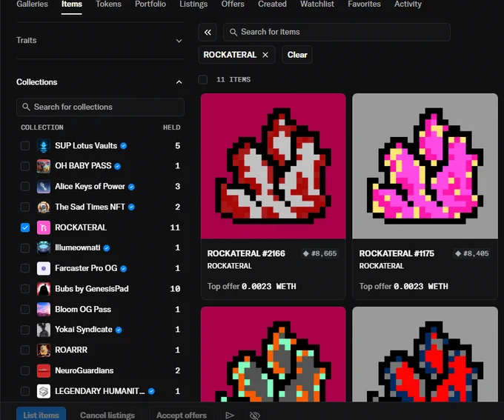Click the Yokai Syndicate collection icon
Image resolution: width=504 pixels, height=420 pixels.
pyautogui.click(x=44, y=330)
